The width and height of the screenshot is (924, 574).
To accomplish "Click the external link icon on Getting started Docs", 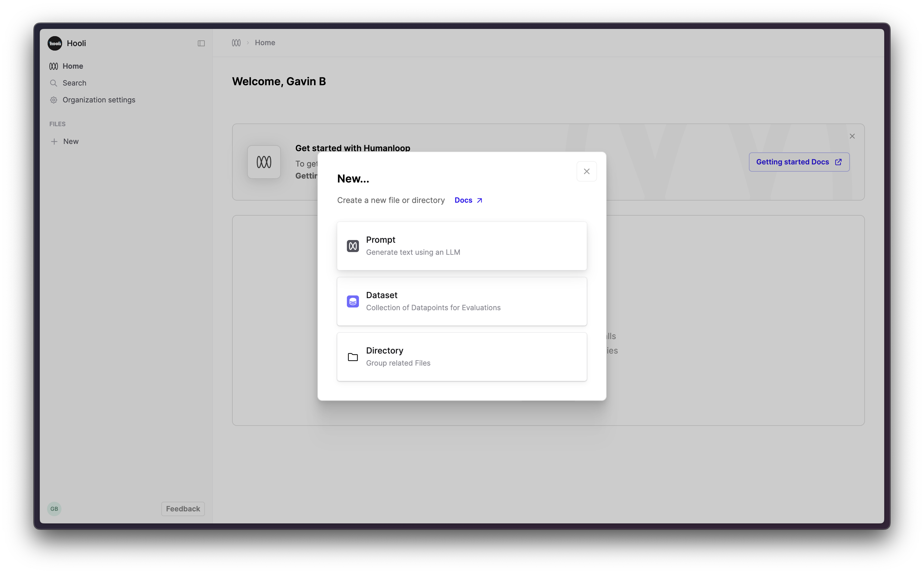I will (838, 162).
